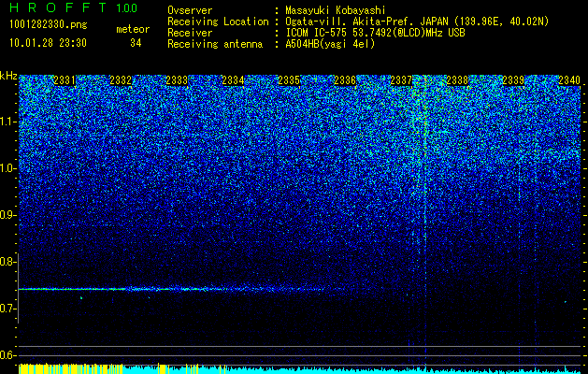The height and width of the screenshot is (374, 588).
Task: Click the 2332 time marker
Action: tap(121, 80)
